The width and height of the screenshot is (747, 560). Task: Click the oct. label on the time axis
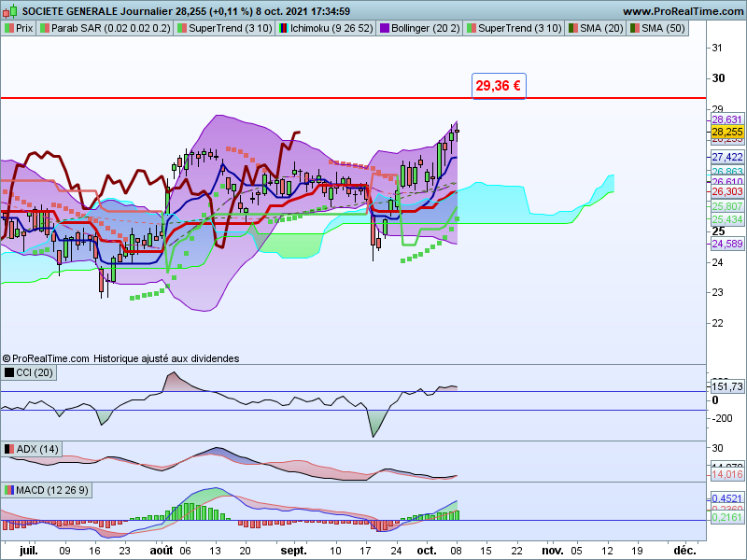[427, 551]
